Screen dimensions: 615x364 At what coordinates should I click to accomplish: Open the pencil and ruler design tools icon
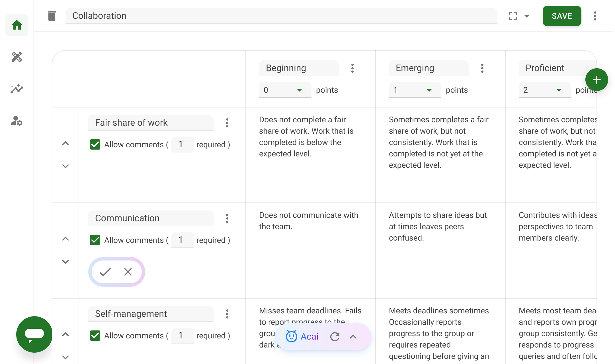coord(17,57)
